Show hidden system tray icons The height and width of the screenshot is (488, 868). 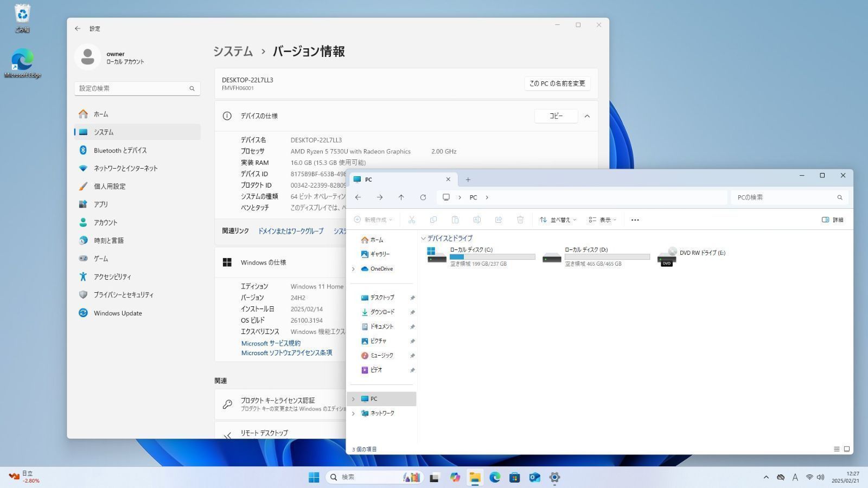766,477
